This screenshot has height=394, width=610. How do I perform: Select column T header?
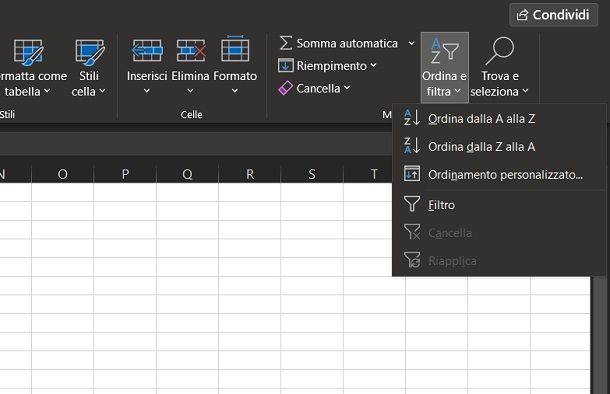pyautogui.click(x=374, y=174)
